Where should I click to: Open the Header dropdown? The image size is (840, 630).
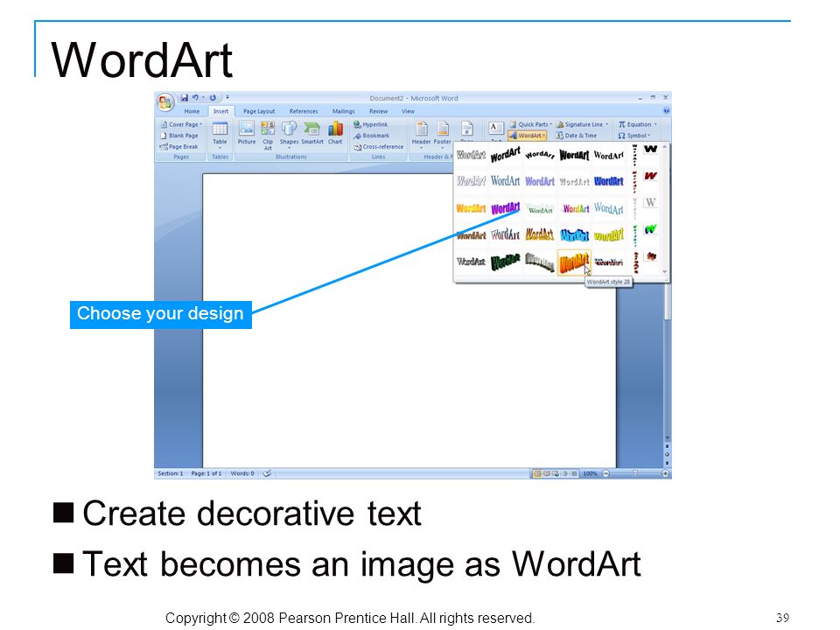[x=421, y=134]
